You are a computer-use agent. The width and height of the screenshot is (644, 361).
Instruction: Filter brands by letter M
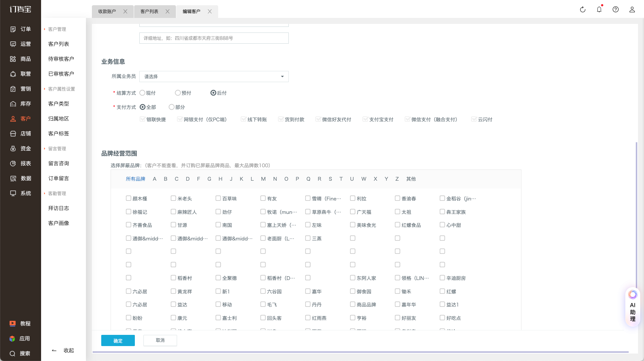coord(263,179)
